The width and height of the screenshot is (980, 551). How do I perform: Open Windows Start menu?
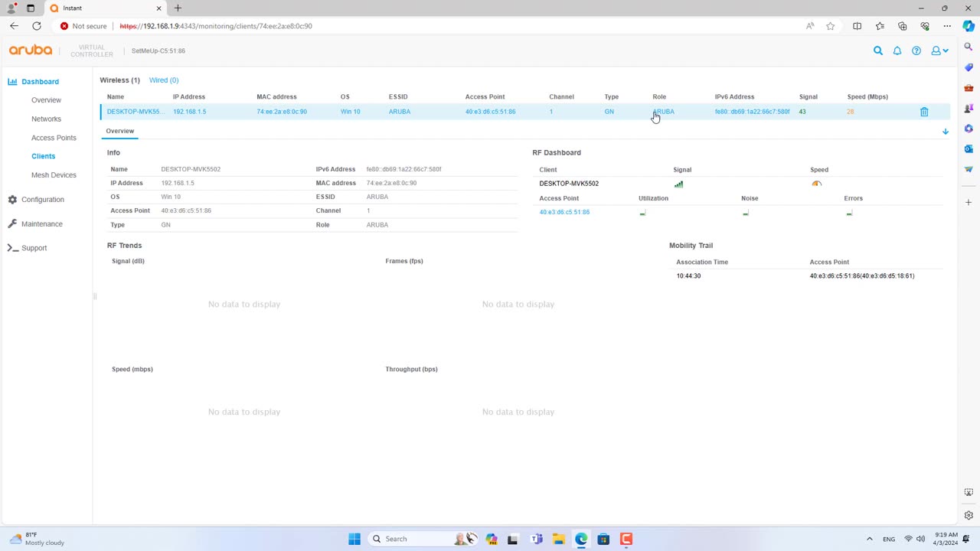pos(354,539)
